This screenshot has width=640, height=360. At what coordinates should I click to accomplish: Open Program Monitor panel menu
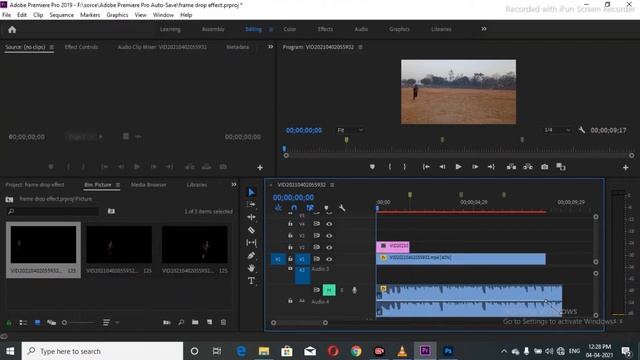(x=360, y=47)
